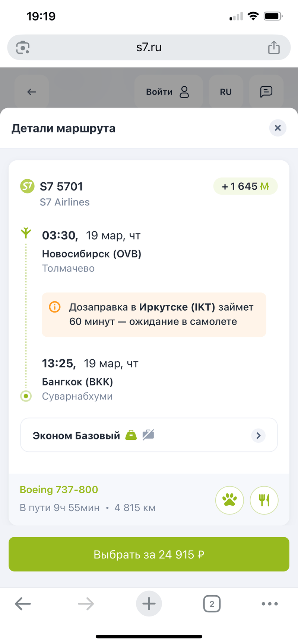Tap the hand luggage bag icon
The image size is (298, 644).
pos(131,435)
